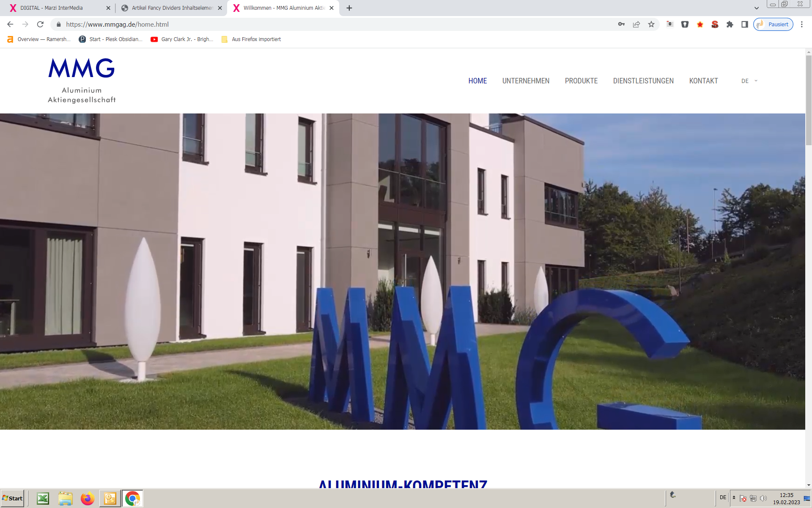Click the browser back arrow
Screen dimensions: 812x508
(x=10, y=25)
